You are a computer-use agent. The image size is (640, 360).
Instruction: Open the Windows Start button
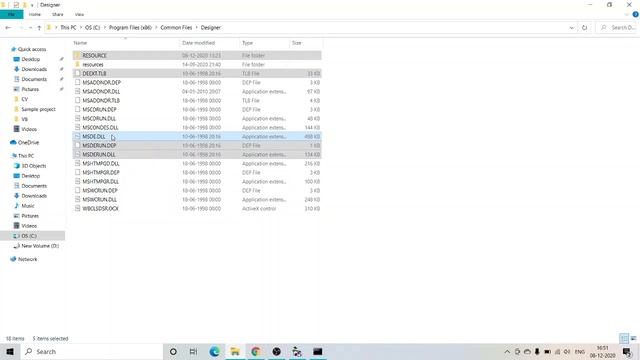10,351
